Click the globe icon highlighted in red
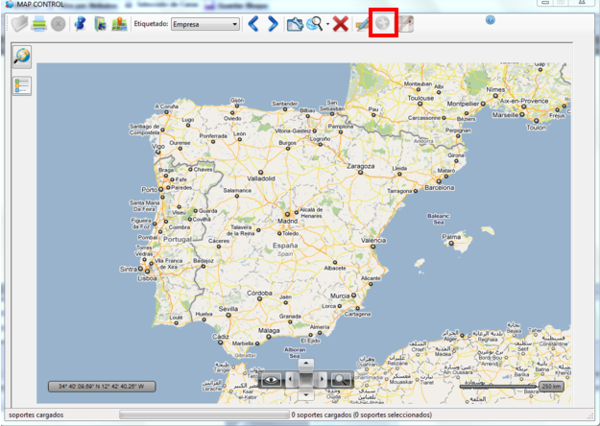Screen dimensions: 600x426 pos(383,23)
